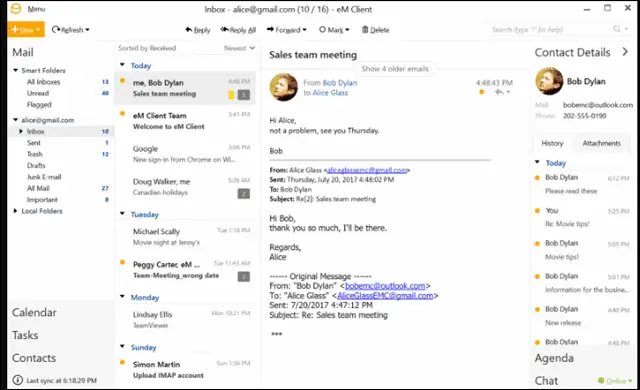Collapse the Monday message group
The image size is (640, 390).
click(122, 297)
